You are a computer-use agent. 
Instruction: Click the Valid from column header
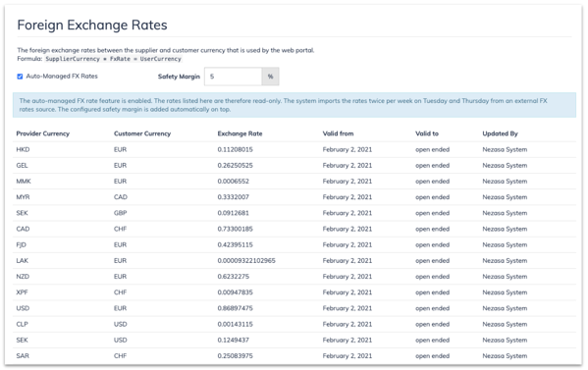338,133
